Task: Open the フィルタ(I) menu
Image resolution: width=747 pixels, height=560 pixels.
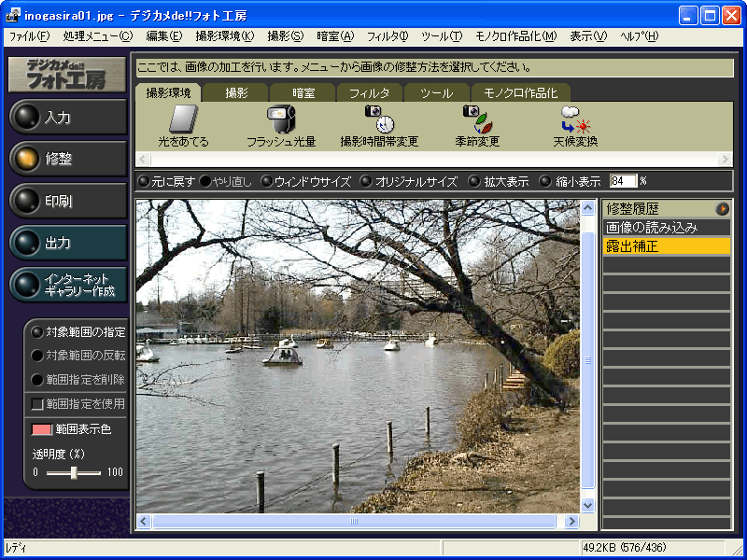Action: point(388,36)
